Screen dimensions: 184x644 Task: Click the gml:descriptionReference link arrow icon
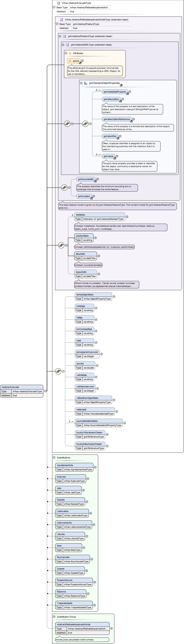tap(131, 121)
